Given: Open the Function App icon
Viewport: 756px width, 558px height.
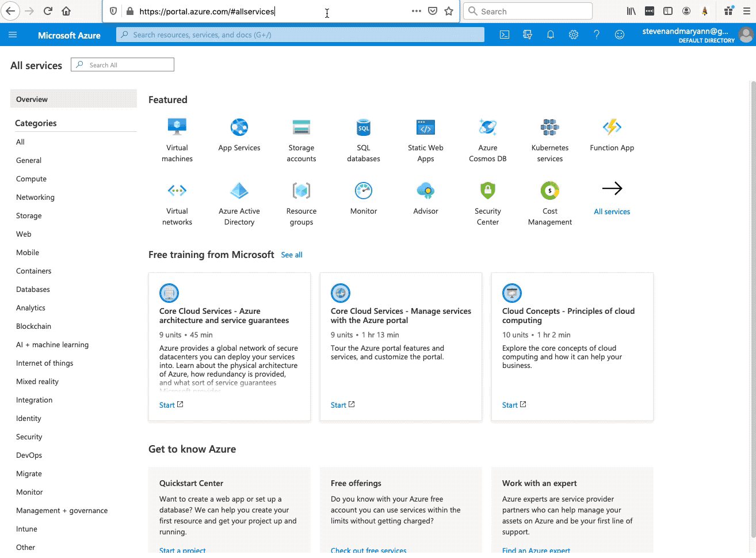Looking at the screenshot, I should 612,127.
